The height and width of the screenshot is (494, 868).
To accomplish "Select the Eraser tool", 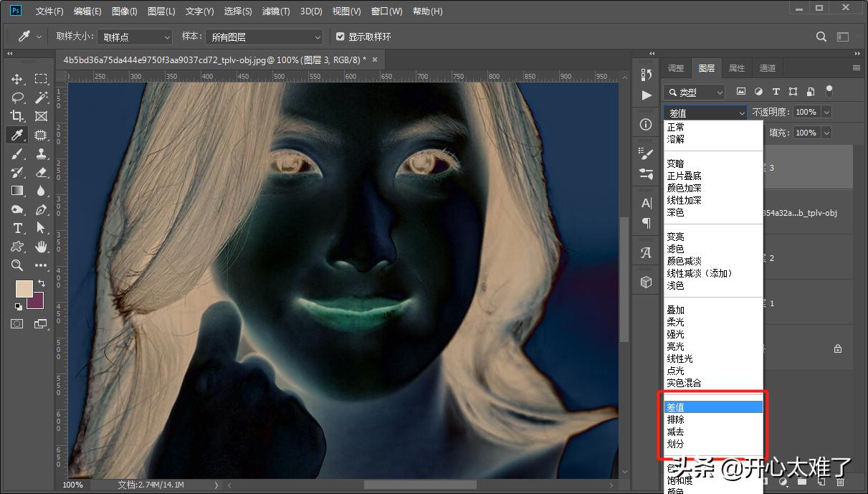I will click(x=41, y=172).
